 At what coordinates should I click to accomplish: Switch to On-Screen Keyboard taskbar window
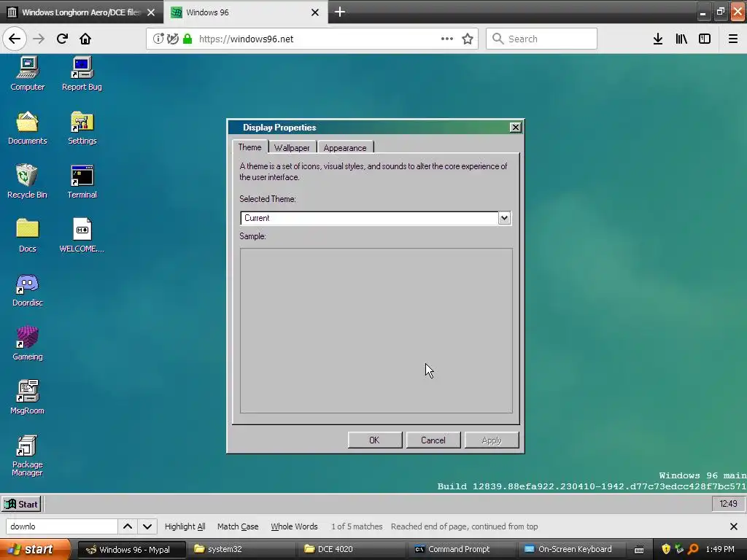(572, 549)
